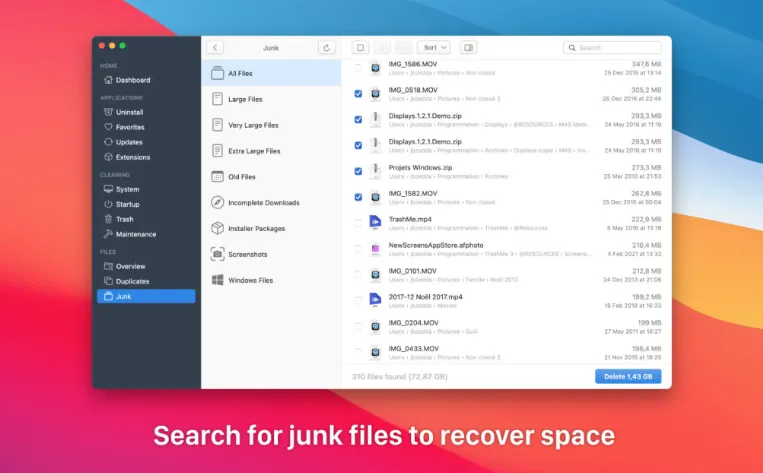This screenshot has width=763, height=473.
Task: Click the Delete 1,43 GB button
Action: point(628,376)
